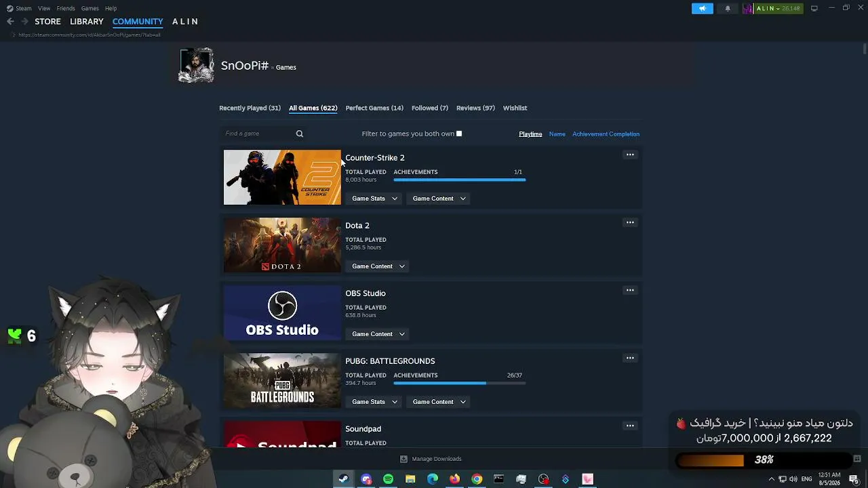
Task: Expand Game Stats for PUBG: BATTLEGROUNDS
Action: point(374,402)
